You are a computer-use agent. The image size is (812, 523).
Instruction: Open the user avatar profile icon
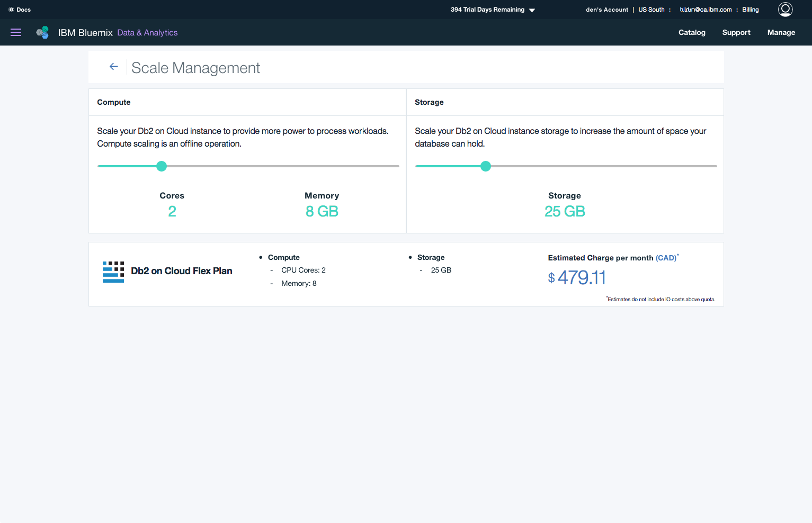tap(785, 10)
